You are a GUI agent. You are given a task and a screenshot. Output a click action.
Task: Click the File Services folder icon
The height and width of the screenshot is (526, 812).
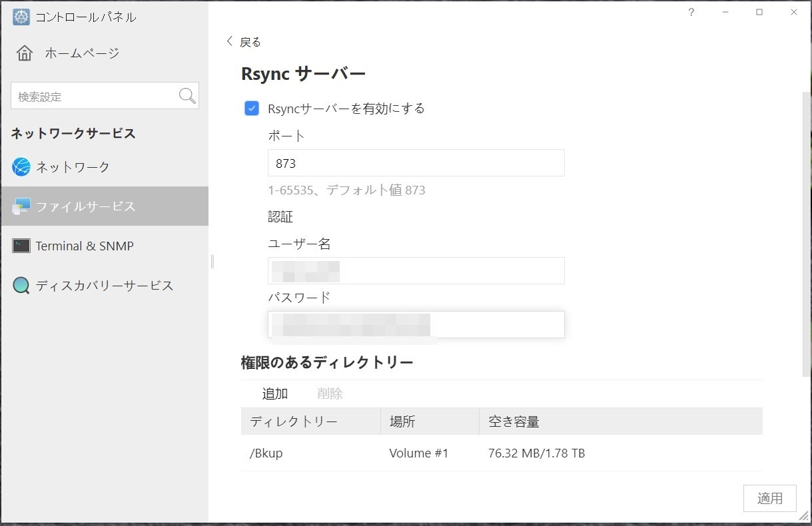(x=21, y=206)
